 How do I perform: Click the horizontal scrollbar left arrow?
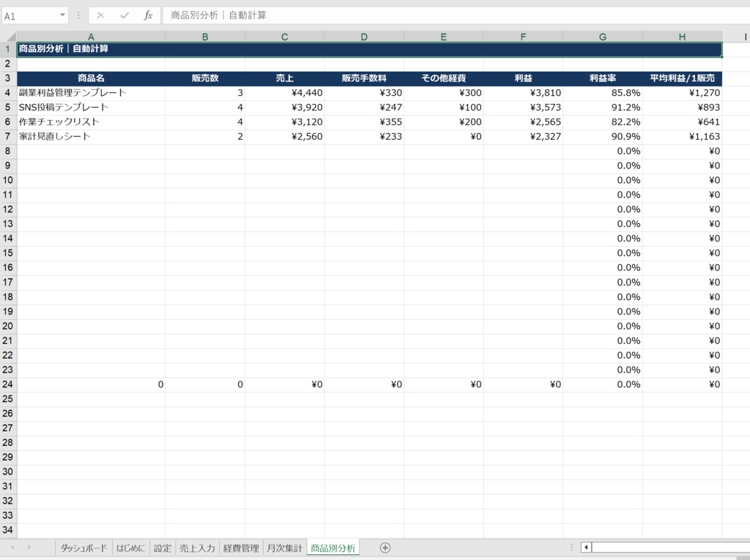[x=586, y=548]
